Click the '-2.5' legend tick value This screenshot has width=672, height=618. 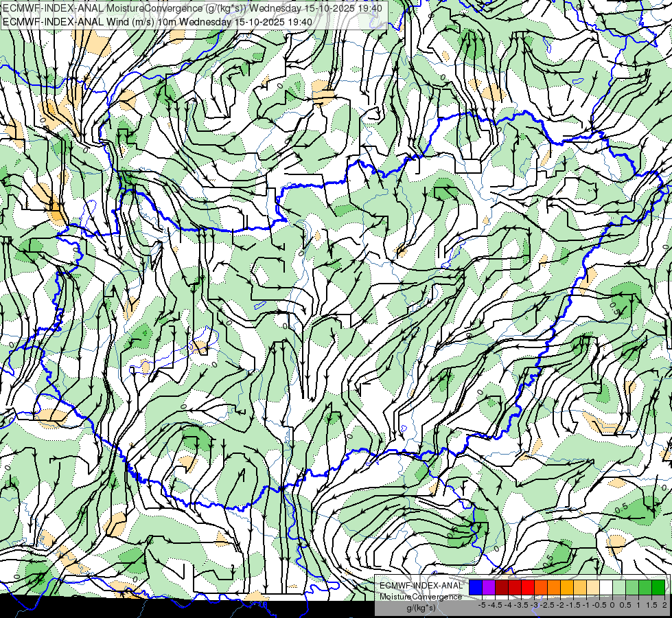(547, 605)
